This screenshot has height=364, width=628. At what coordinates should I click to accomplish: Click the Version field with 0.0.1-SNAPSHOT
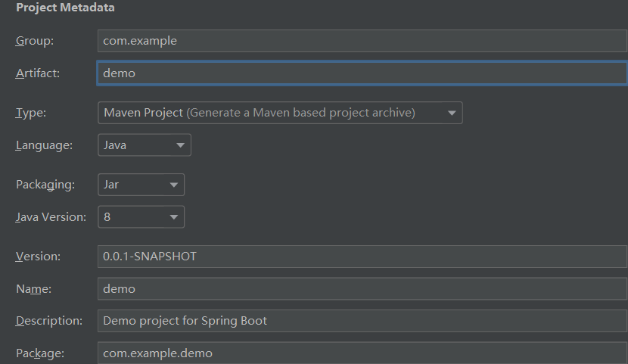pos(362,257)
